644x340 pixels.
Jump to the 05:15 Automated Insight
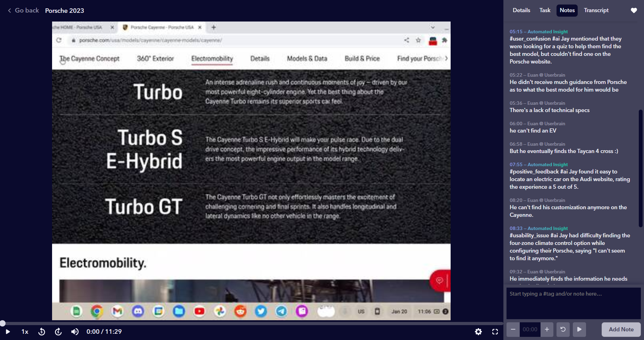(516, 32)
